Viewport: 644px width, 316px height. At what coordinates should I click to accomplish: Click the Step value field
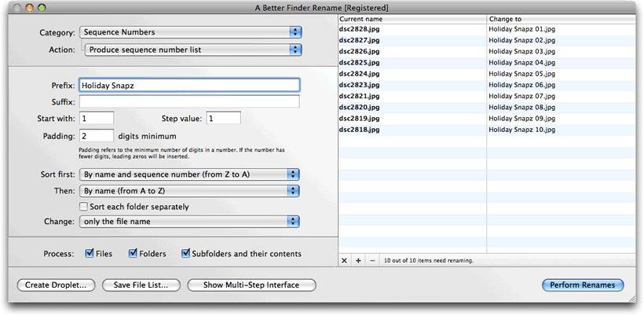[223, 119]
